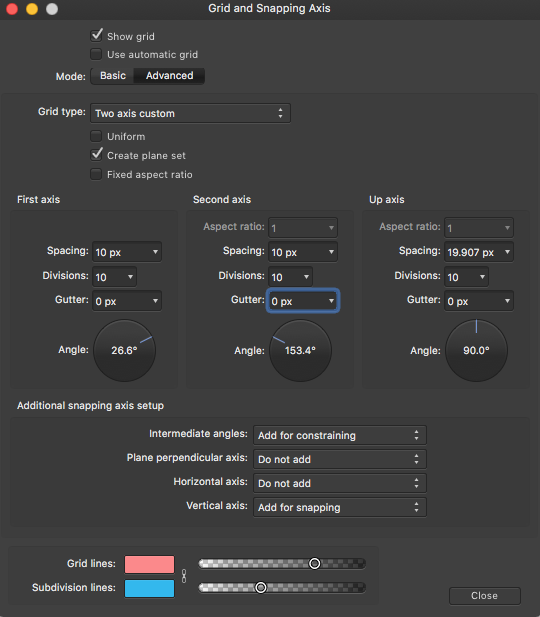Image resolution: width=540 pixels, height=617 pixels.
Task: Open Second axis Divisions dropdown arrow
Action: 306,277
